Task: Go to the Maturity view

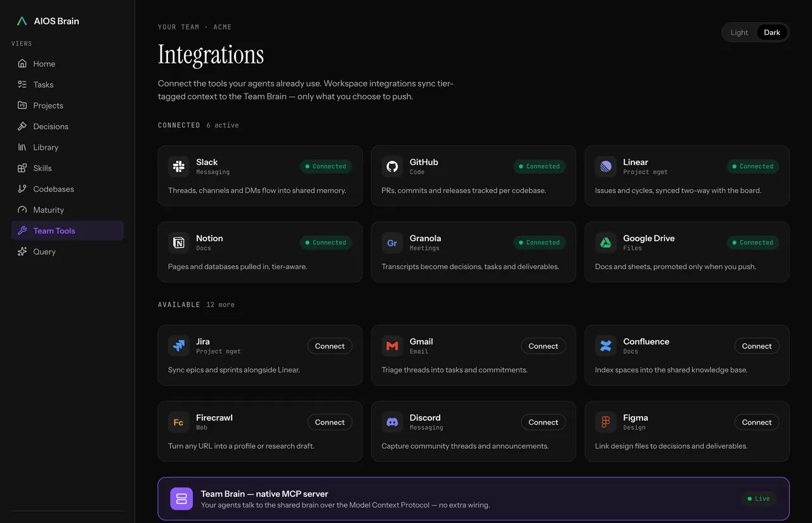Action: point(67,210)
